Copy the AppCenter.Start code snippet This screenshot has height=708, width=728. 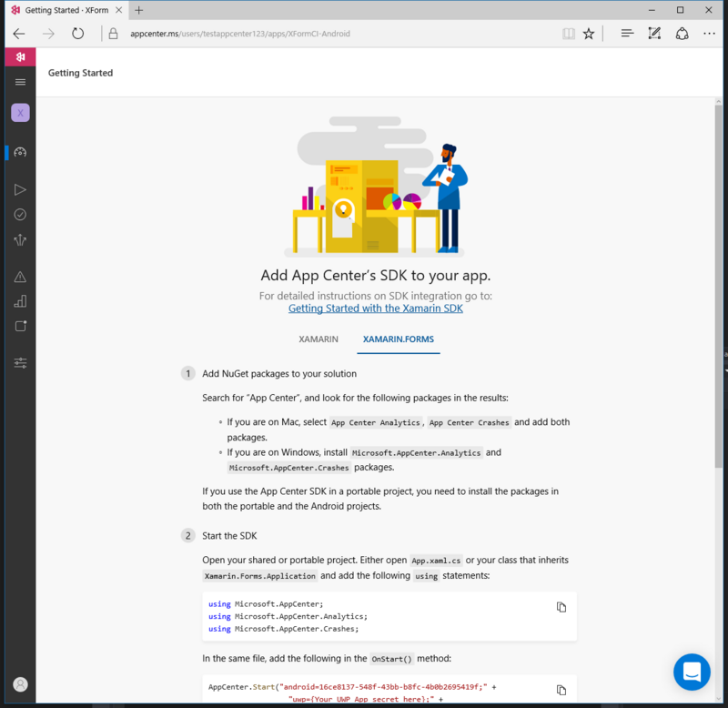561,690
